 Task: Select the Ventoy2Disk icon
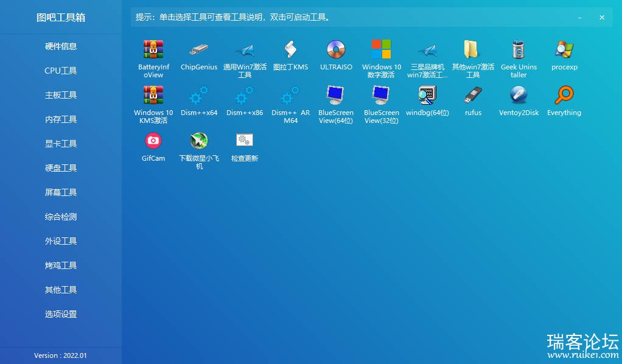(x=519, y=95)
